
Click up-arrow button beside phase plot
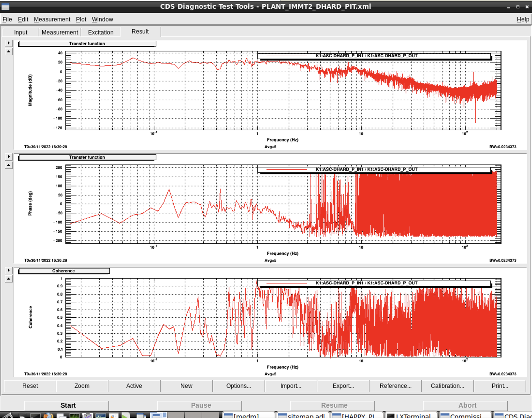8,165
